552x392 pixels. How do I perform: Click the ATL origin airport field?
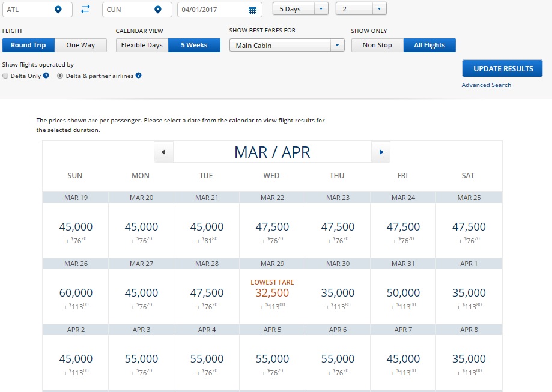coord(37,10)
